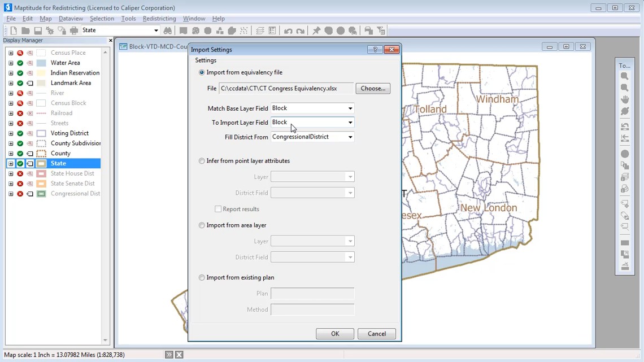Image resolution: width=644 pixels, height=362 pixels.
Task: Expand the Voting District tree item
Action: [12, 133]
